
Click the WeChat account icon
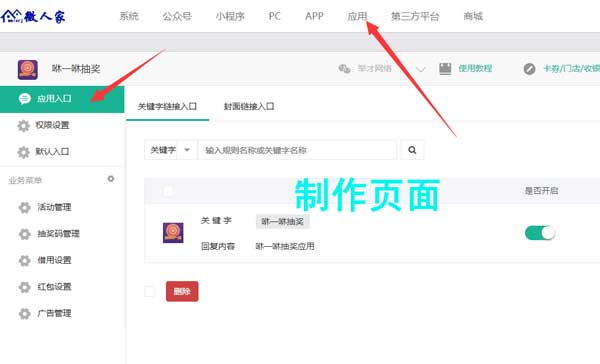pos(344,69)
